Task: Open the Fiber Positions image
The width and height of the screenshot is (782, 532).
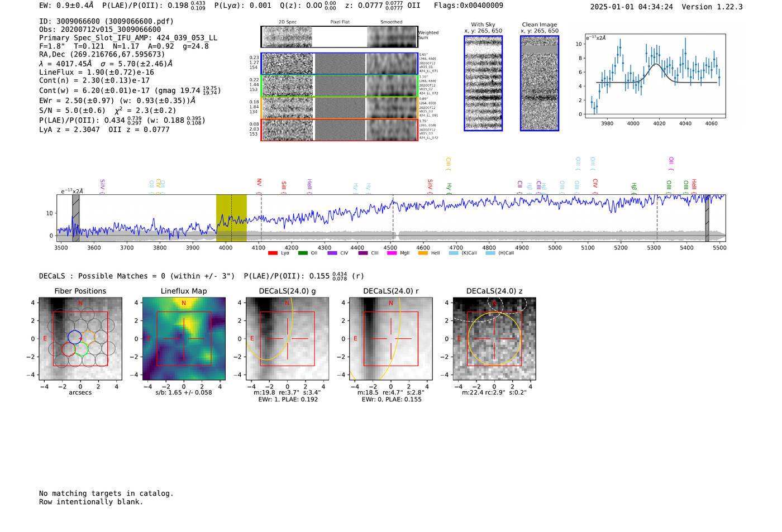Action: click(x=80, y=339)
